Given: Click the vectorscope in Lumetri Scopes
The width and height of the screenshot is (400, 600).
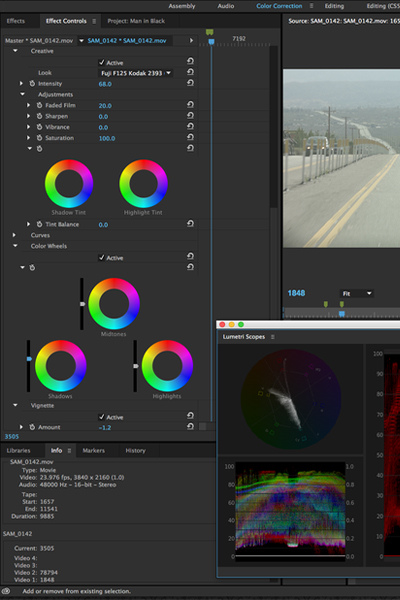Looking at the screenshot, I should [291, 399].
